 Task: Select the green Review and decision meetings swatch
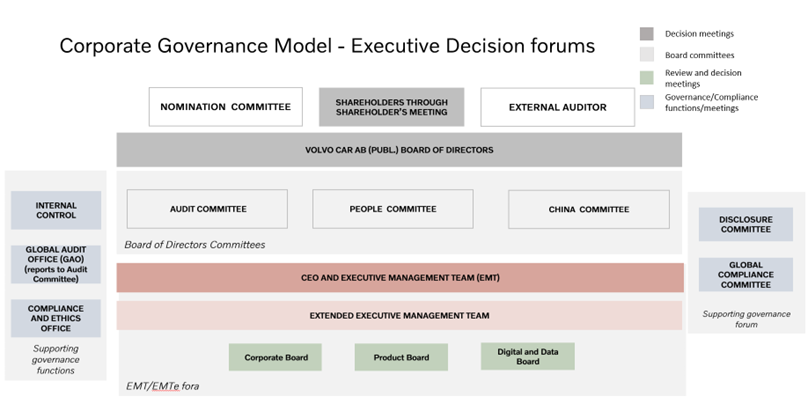point(647,78)
